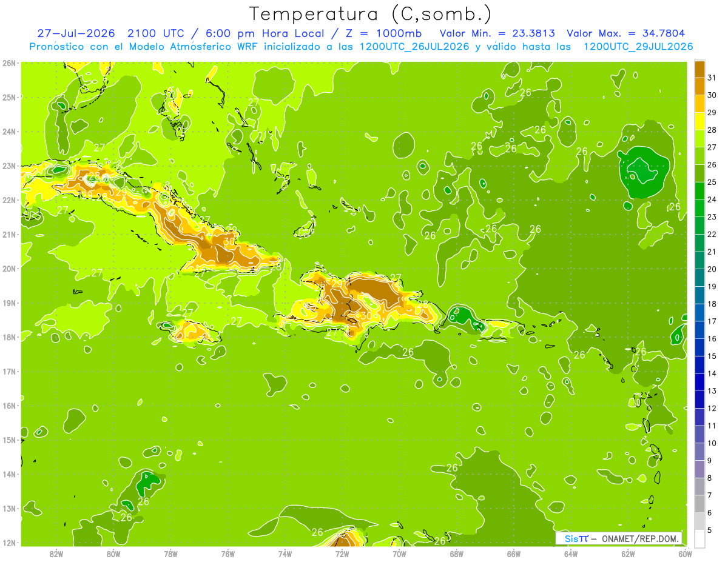
Task: Click the "66W" longitude axis label
Action: pyautogui.click(x=514, y=554)
